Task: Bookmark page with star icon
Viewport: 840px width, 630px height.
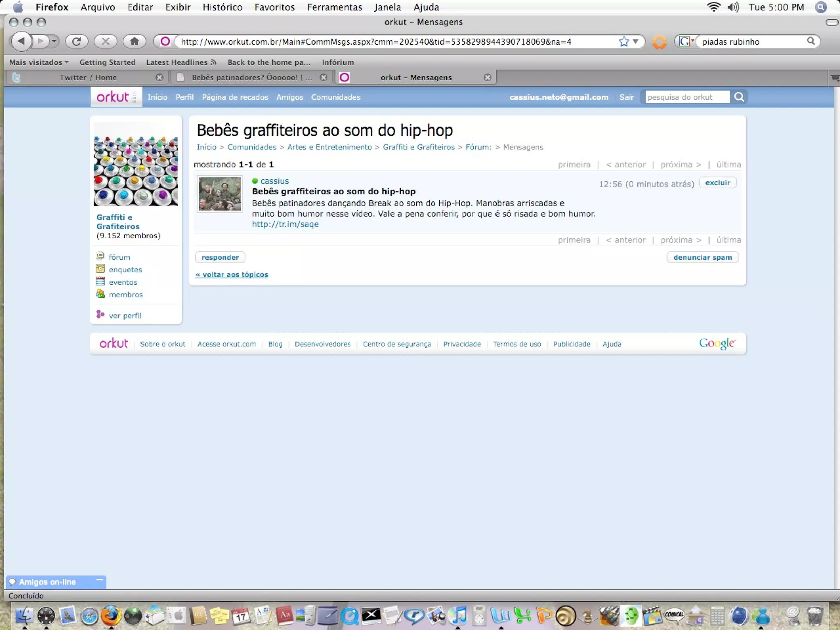Action: pos(623,41)
